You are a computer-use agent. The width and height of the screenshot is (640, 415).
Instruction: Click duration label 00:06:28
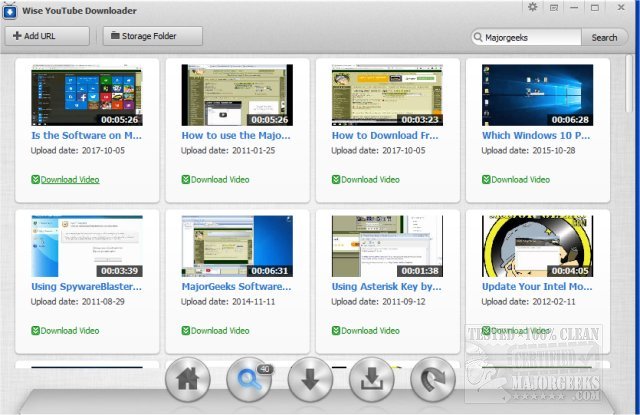click(570, 120)
